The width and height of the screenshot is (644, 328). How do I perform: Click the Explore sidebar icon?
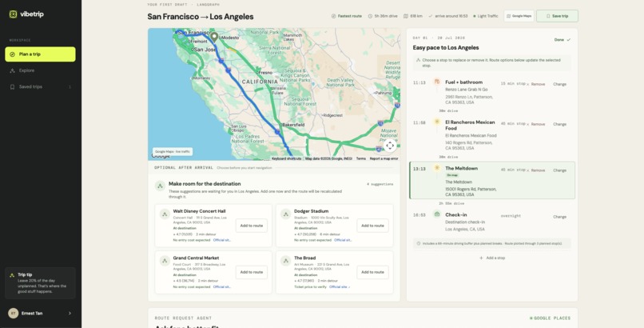coord(12,70)
